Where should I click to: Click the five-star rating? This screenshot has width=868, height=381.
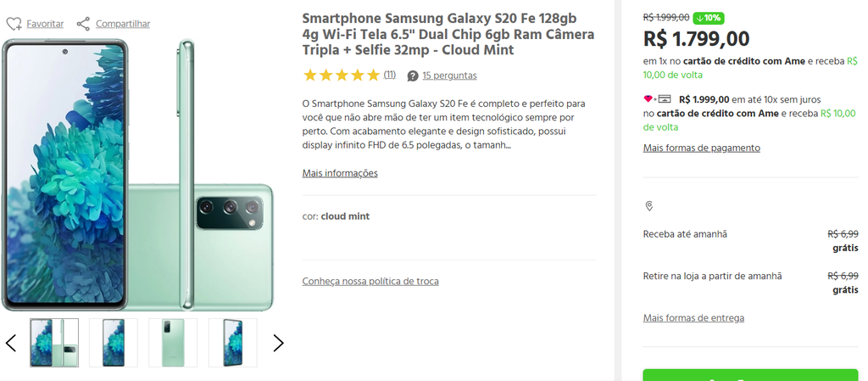tap(342, 76)
